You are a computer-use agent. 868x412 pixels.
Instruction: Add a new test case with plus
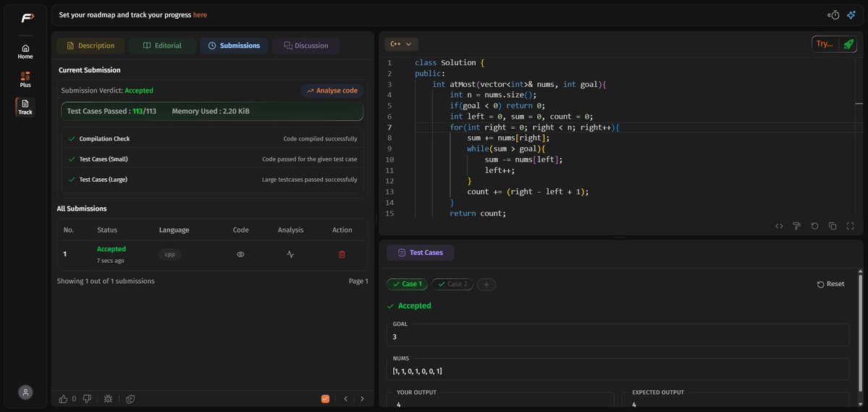pyautogui.click(x=486, y=284)
